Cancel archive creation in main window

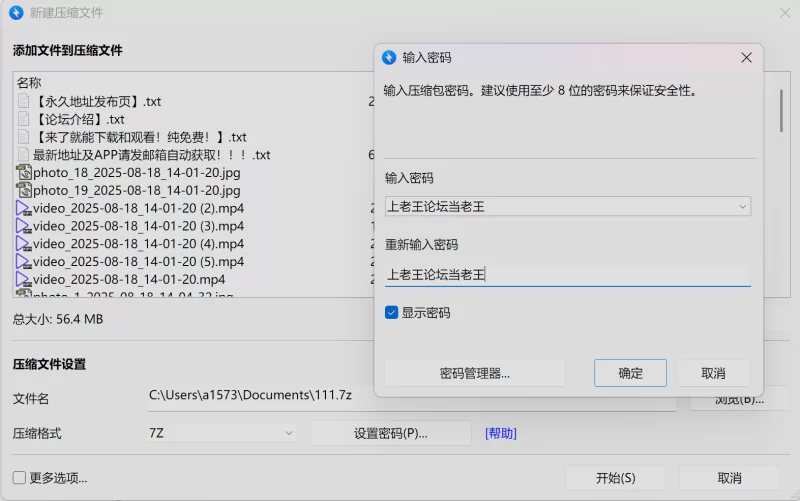pos(729,478)
